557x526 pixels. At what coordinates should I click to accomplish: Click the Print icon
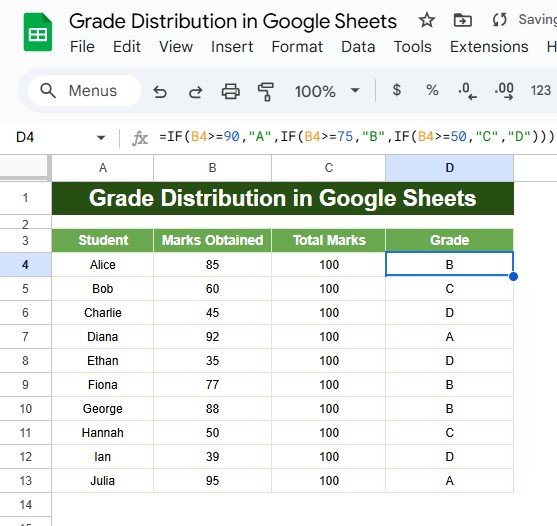(231, 91)
